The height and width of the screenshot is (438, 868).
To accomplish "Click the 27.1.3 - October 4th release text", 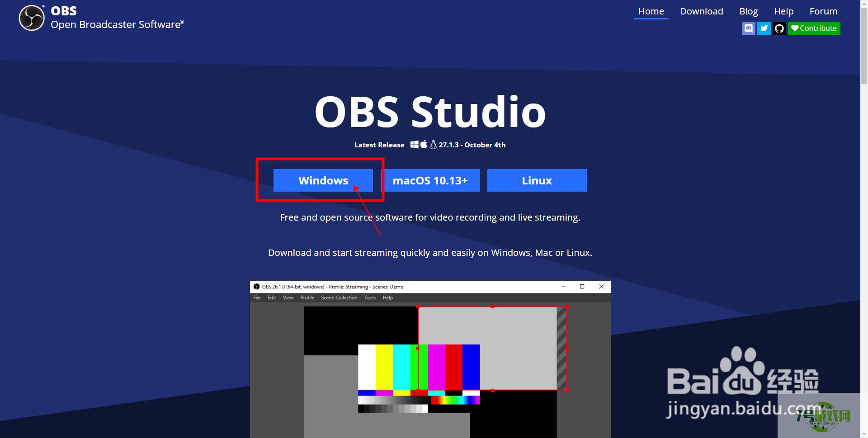I will click(472, 145).
